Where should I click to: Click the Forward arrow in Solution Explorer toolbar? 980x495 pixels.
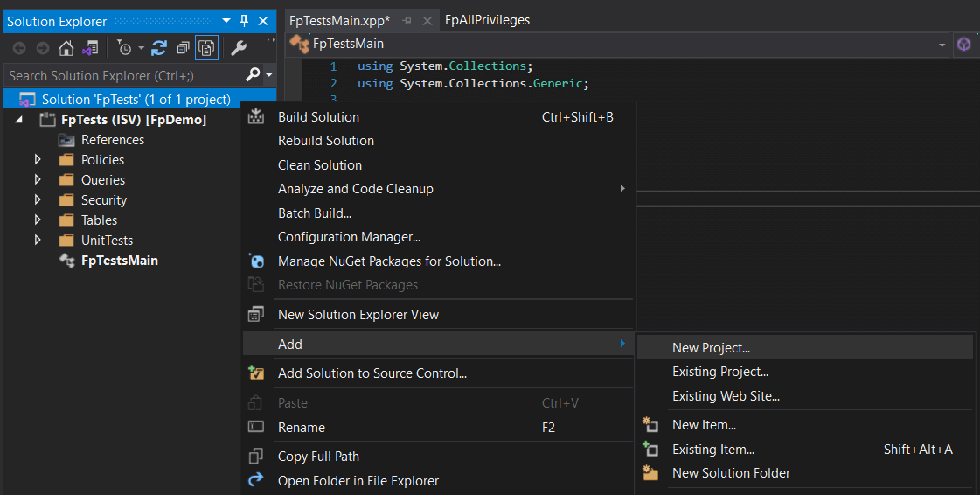43,48
